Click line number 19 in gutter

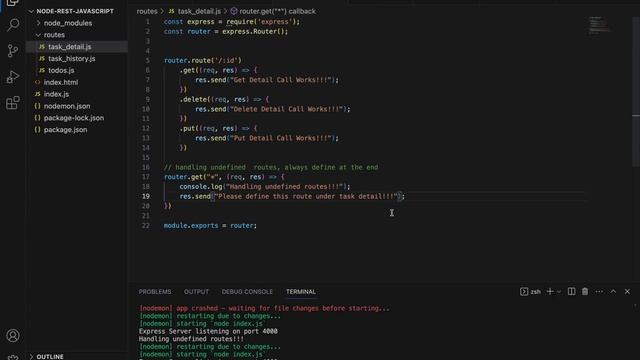click(146, 196)
